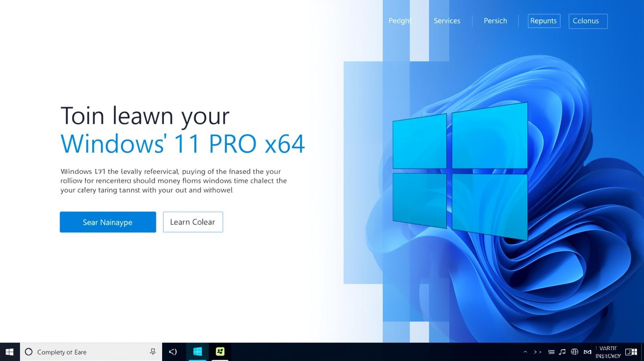The width and height of the screenshot is (644, 361).
Task: Click the Repunts outlined button
Action: pos(543,21)
